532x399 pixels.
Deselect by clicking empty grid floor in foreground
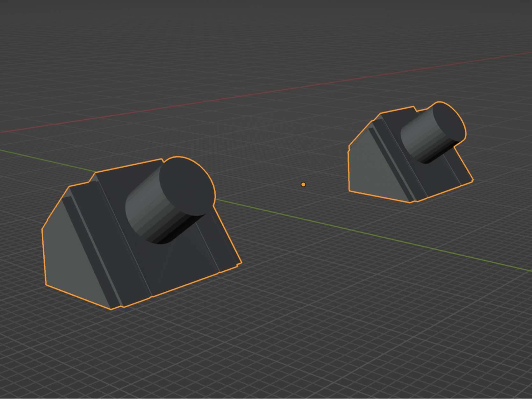[x=287, y=350]
